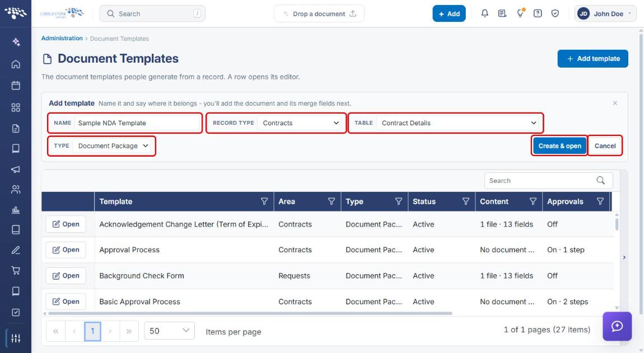The width and height of the screenshot is (644, 353).
Task: Click Requests in Background Check Form row
Action: [x=294, y=276]
